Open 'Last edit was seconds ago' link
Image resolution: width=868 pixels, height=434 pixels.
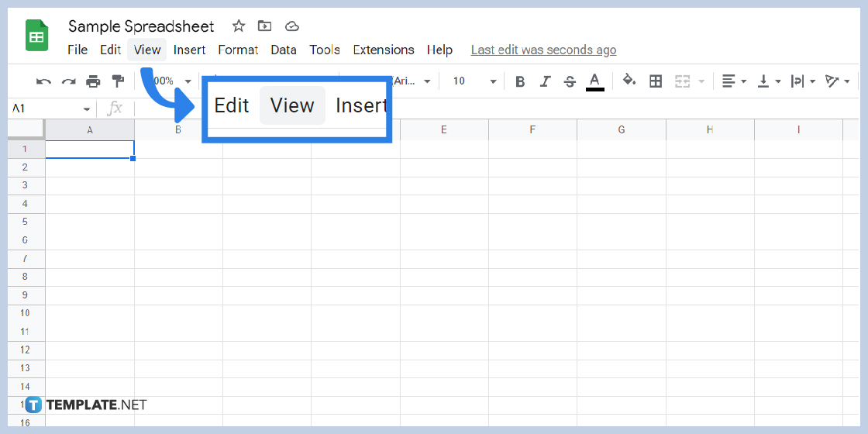(x=543, y=50)
